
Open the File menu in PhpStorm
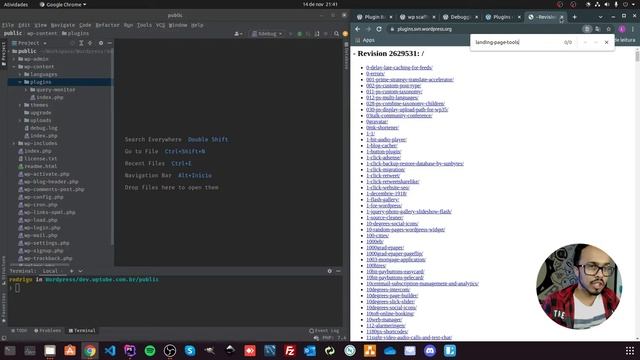8,25
